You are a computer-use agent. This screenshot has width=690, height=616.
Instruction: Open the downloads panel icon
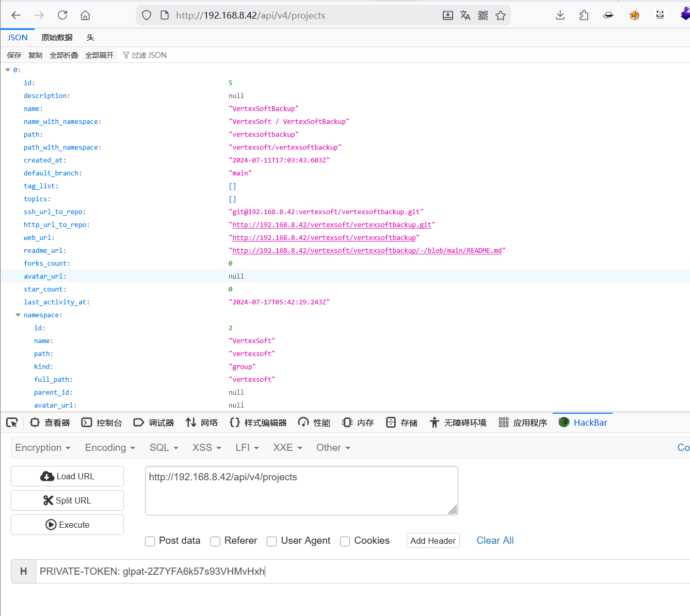[x=560, y=15]
